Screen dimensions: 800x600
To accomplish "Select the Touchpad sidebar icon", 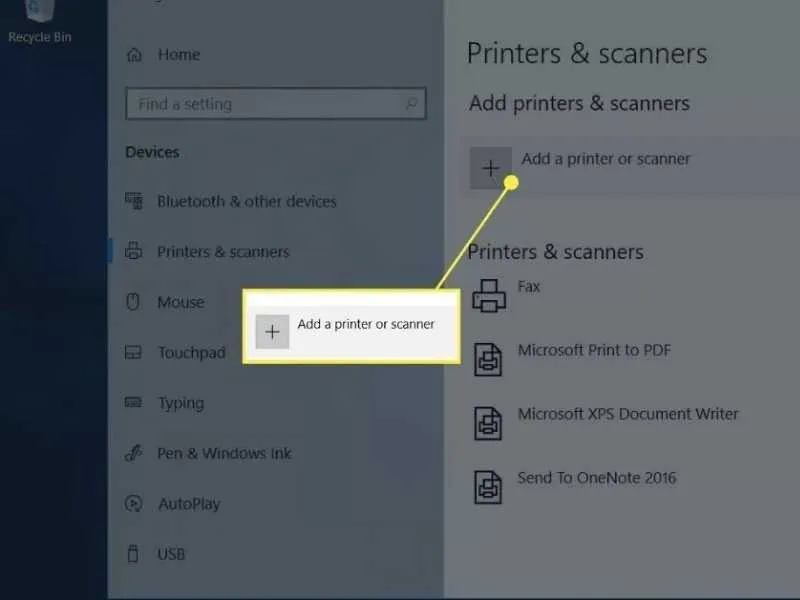I will tap(134, 353).
